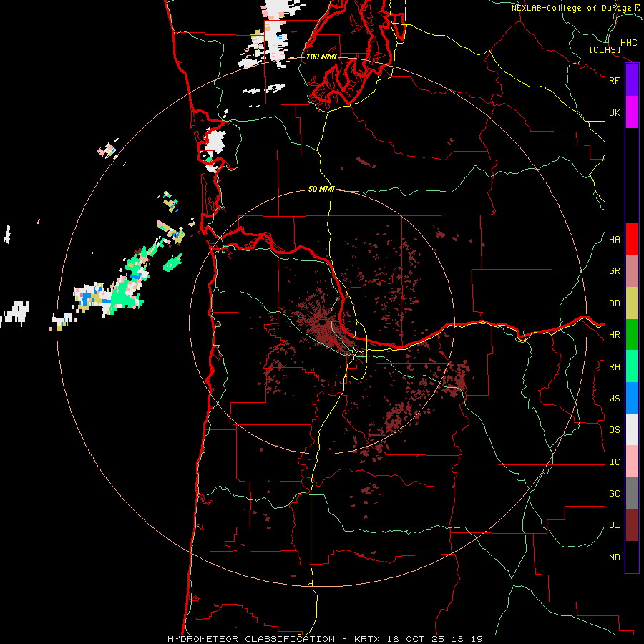Click the IC legend label
The image size is (644, 644).
coord(614,462)
